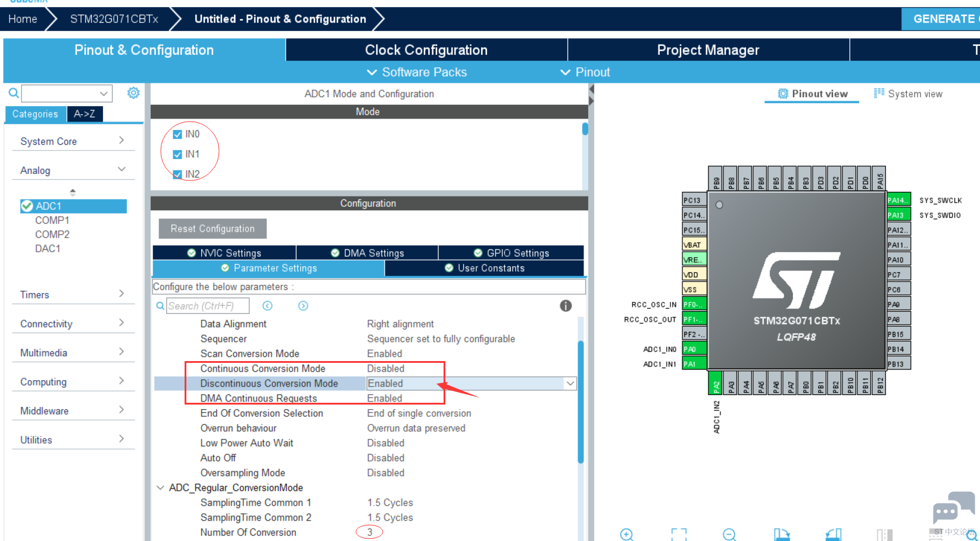Click the parameter info icon
This screenshot has width=980, height=541.
click(566, 306)
